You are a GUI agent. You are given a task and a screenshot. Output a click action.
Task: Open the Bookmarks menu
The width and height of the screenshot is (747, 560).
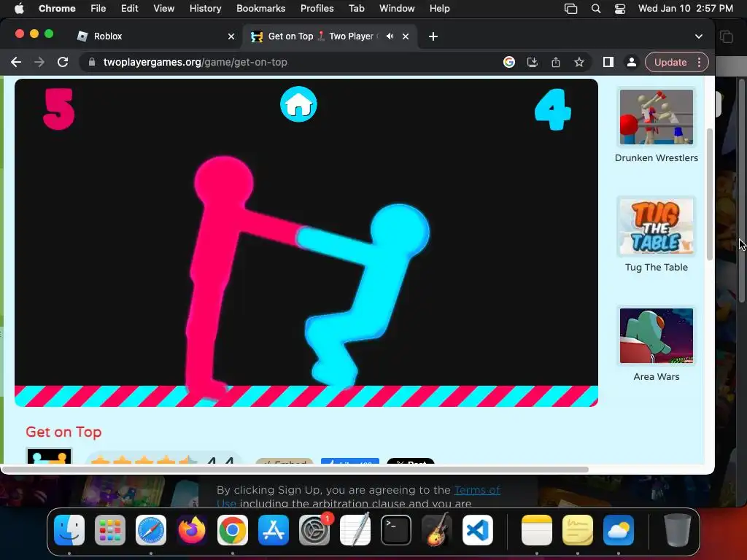pyautogui.click(x=260, y=9)
